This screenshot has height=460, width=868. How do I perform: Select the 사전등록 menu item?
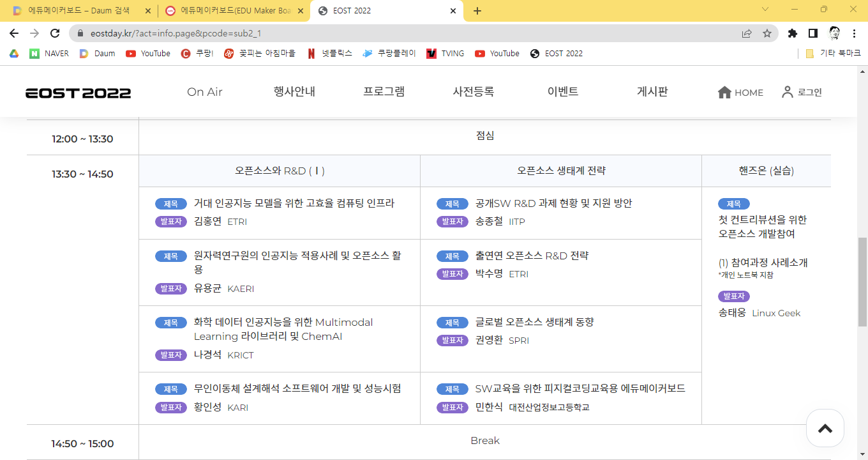click(473, 92)
